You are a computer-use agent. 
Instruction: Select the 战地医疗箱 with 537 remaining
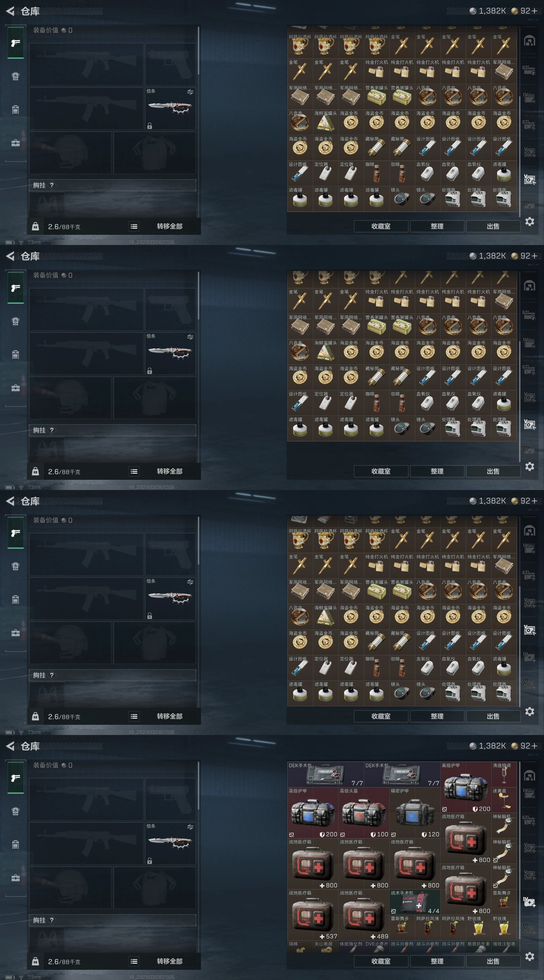pyautogui.click(x=313, y=915)
